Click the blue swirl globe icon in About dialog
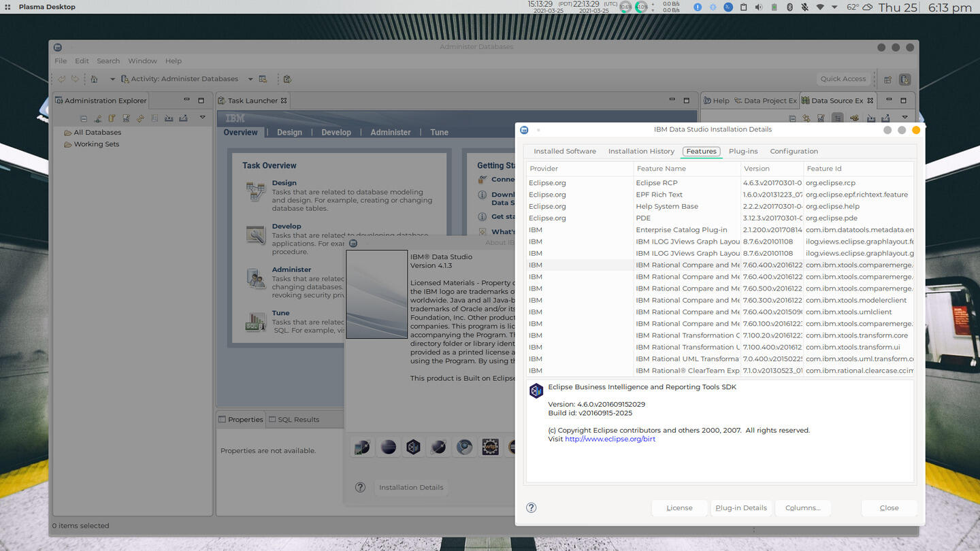 click(464, 447)
